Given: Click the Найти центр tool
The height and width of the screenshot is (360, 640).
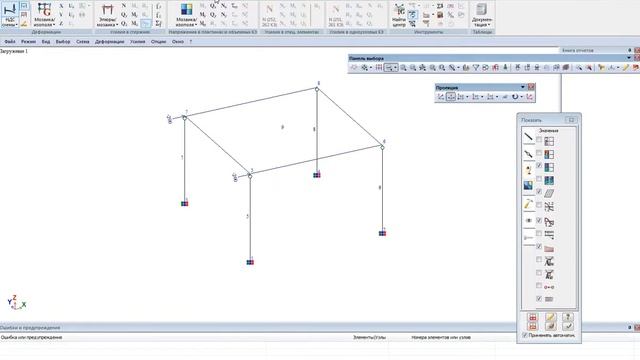Looking at the screenshot, I should (399, 15).
